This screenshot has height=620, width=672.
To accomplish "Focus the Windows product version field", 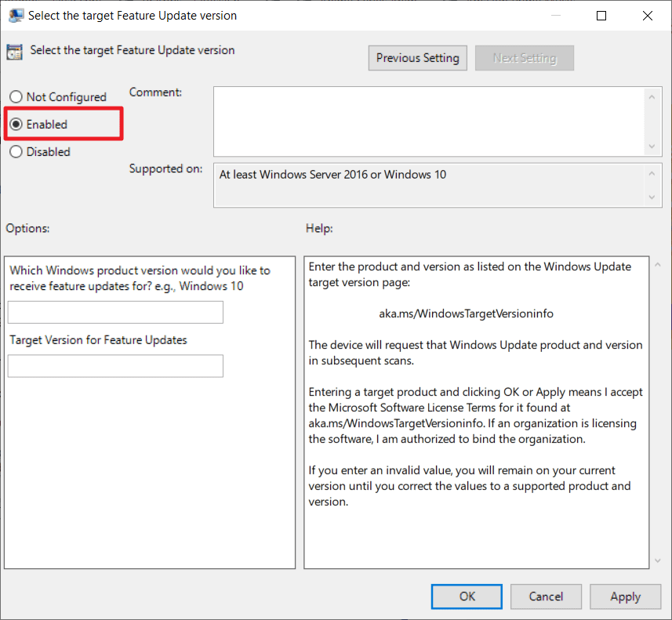I will 115,312.
